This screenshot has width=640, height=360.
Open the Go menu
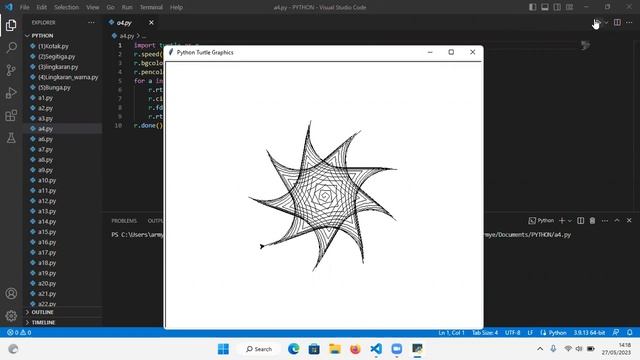111,7
